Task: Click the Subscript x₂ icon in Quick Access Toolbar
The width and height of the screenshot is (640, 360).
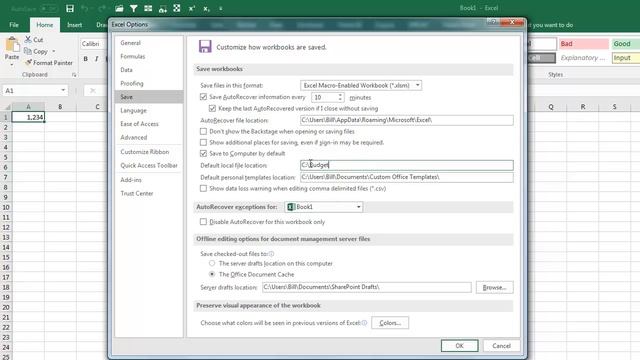Action: click(206, 8)
